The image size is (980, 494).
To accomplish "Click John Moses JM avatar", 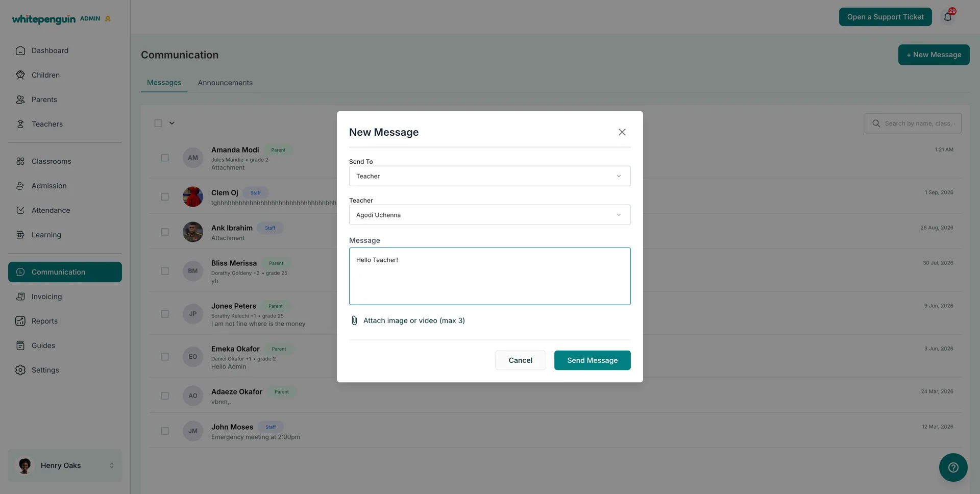I will (x=193, y=431).
